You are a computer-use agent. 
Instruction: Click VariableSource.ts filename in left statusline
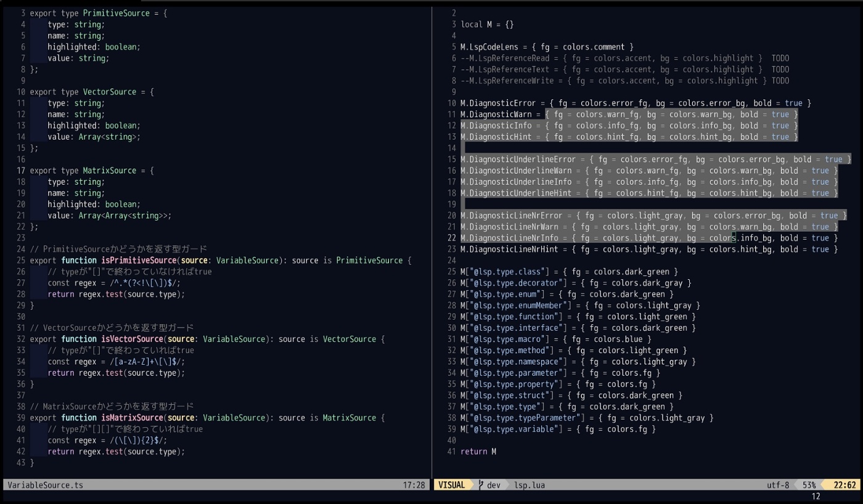click(45, 485)
